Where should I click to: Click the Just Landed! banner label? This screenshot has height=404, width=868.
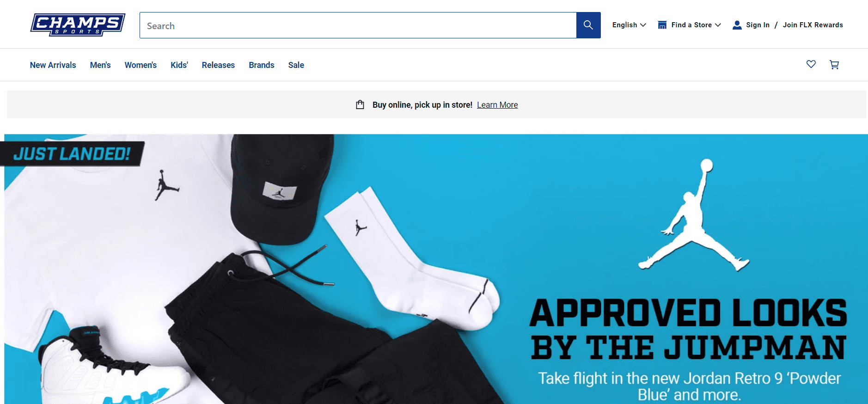(72, 154)
